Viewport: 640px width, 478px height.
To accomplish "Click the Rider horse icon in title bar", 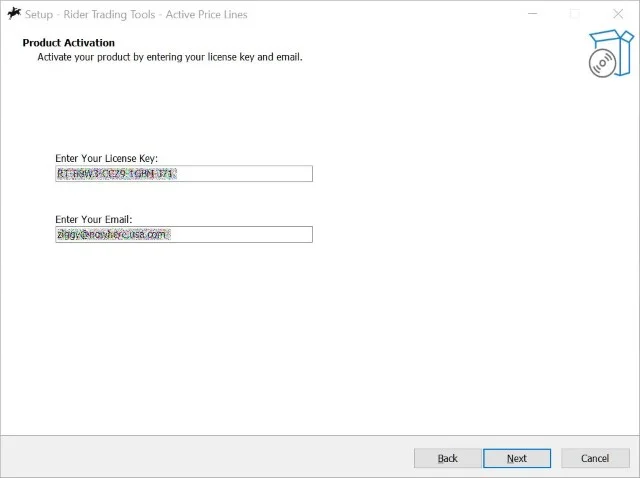I will pos(14,14).
